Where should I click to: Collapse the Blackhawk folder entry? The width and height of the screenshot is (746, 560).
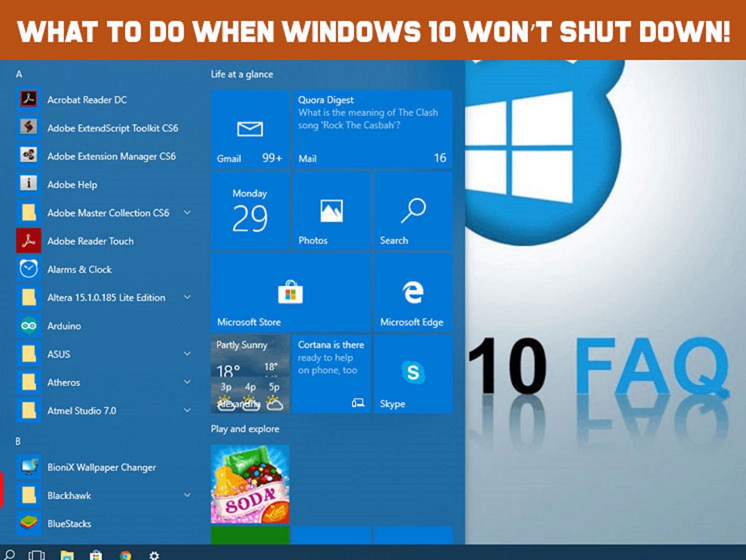(x=187, y=495)
